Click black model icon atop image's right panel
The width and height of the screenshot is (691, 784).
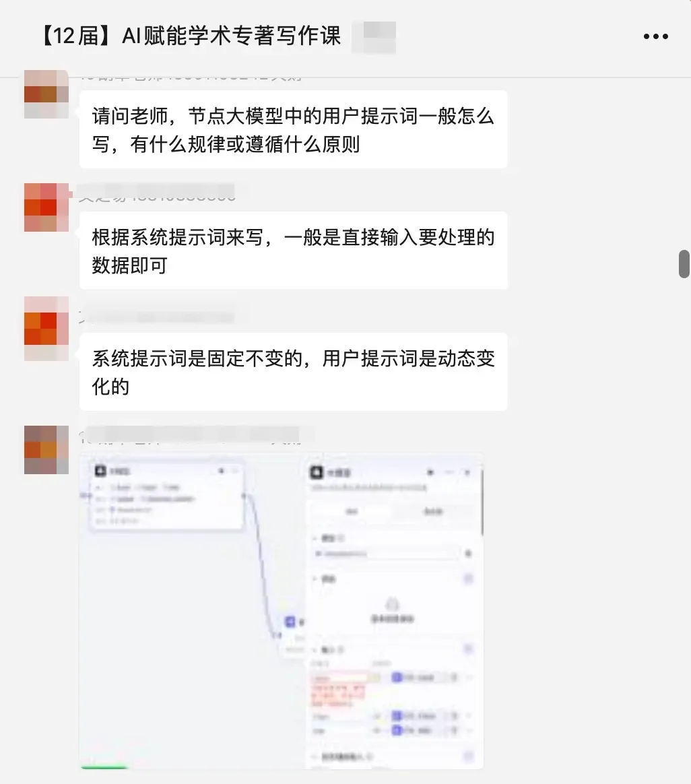pos(317,472)
